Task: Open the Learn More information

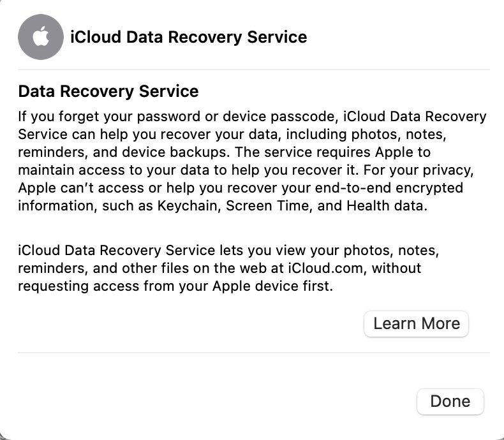Action: (x=416, y=323)
